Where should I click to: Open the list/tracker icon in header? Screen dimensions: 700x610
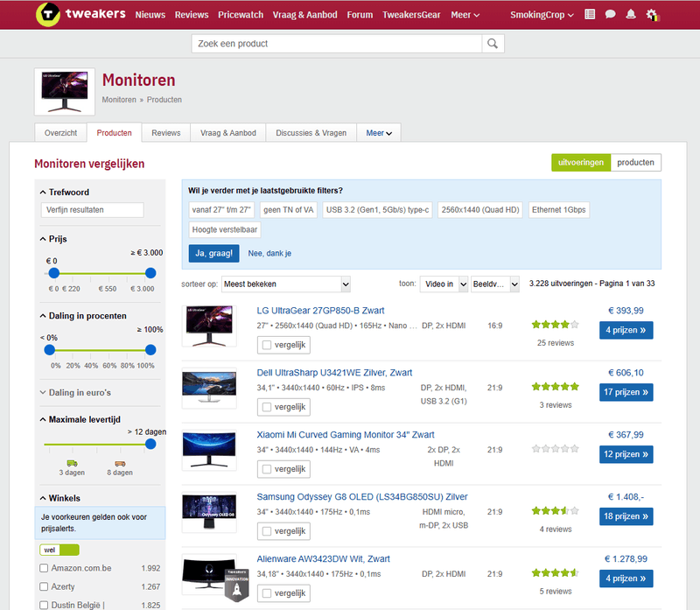pos(590,14)
